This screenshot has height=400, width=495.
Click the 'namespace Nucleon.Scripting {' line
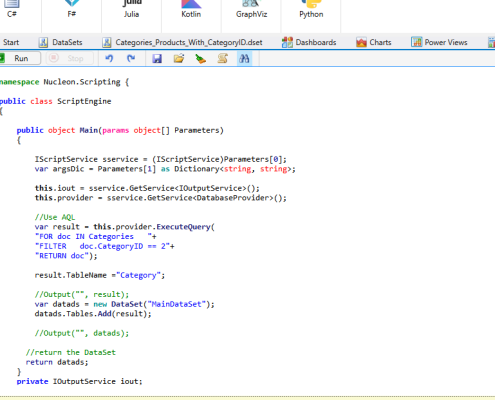(64, 82)
